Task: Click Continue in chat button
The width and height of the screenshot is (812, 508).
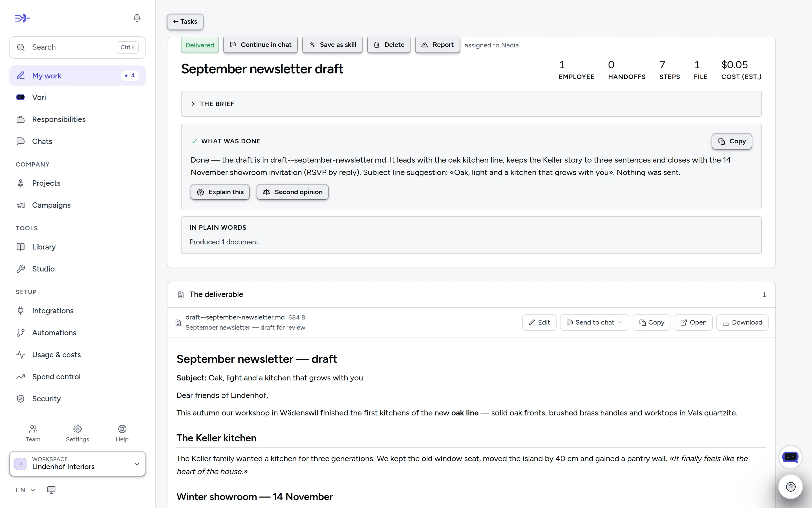Action: click(x=261, y=45)
